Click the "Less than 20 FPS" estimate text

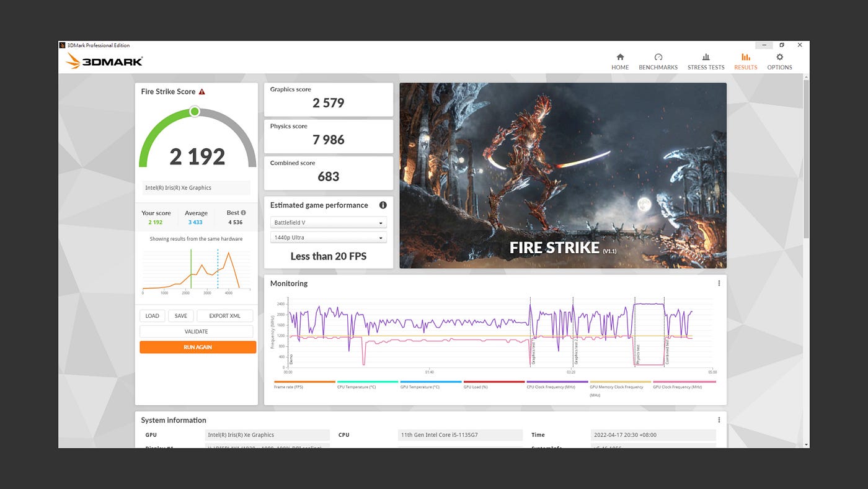pyautogui.click(x=329, y=256)
